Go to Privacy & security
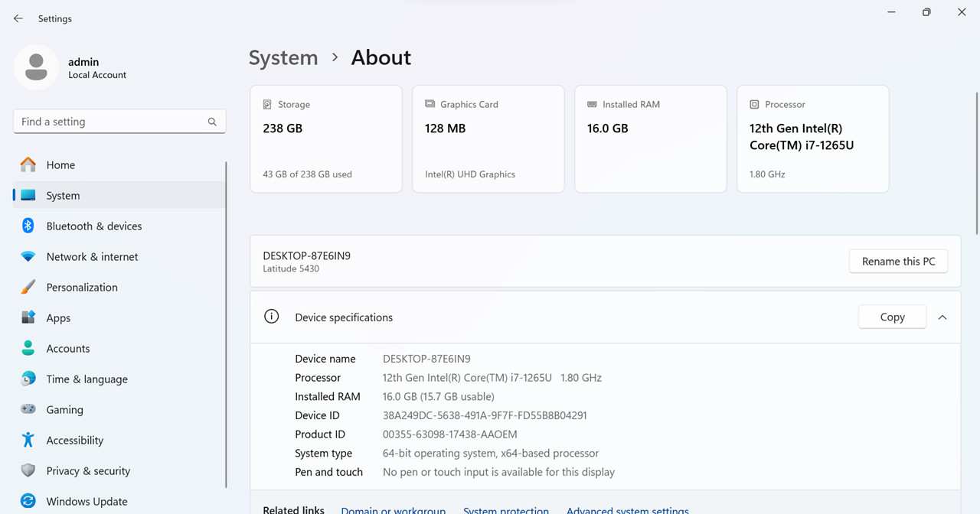 [x=119, y=470]
